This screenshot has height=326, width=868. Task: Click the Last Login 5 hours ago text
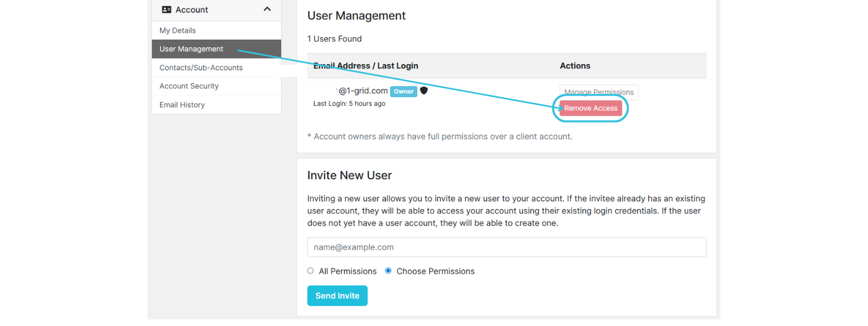point(349,104)
